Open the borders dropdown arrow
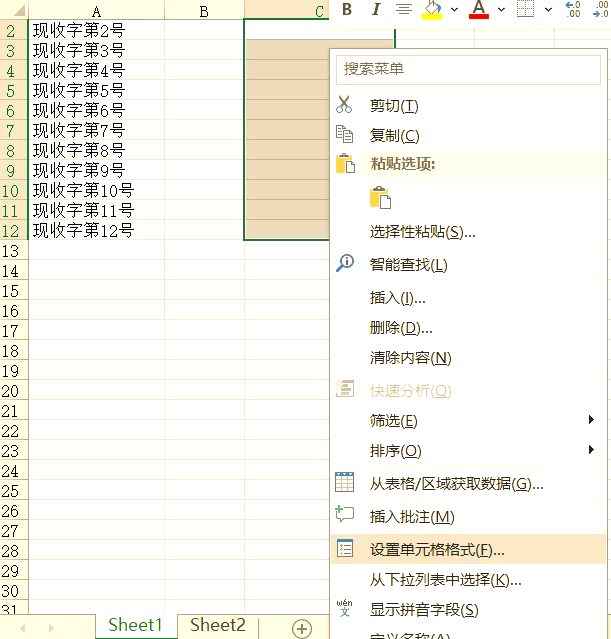The image size is (611, 639). 549,9
